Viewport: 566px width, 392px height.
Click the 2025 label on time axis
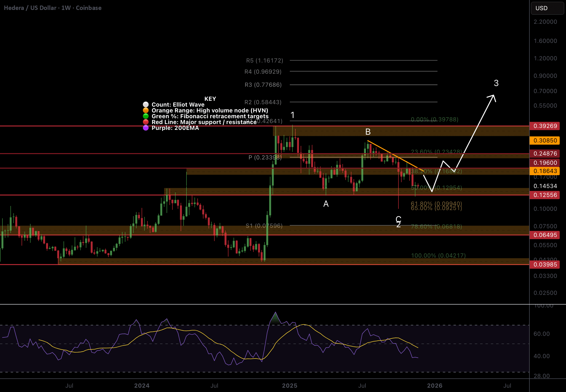click(x=290, y=386)
